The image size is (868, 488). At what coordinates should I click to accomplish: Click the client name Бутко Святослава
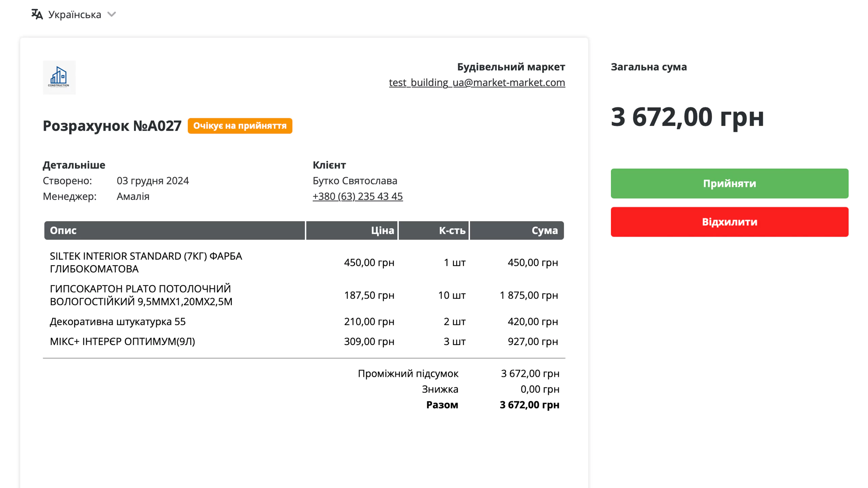tap(355, 181)
